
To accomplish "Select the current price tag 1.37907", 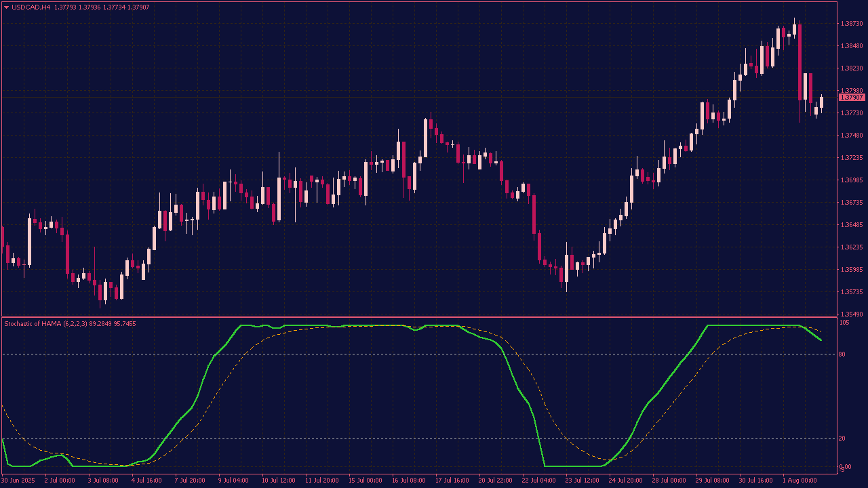I will [x=851, y=98].
